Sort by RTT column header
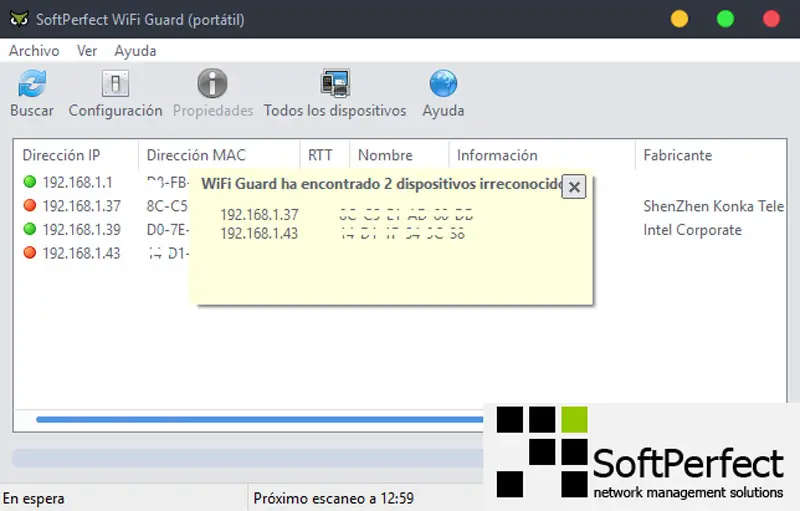This screenshot has width=800, height=511. [320, 155]
